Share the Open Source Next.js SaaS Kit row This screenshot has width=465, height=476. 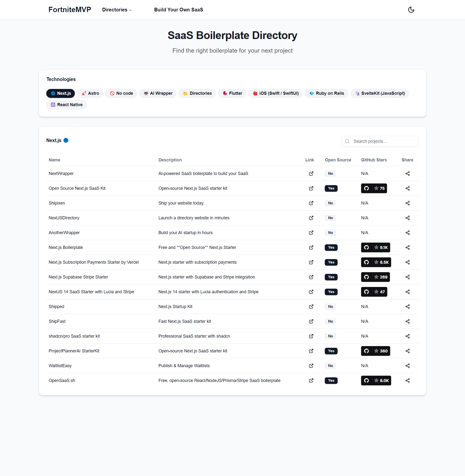408,188
